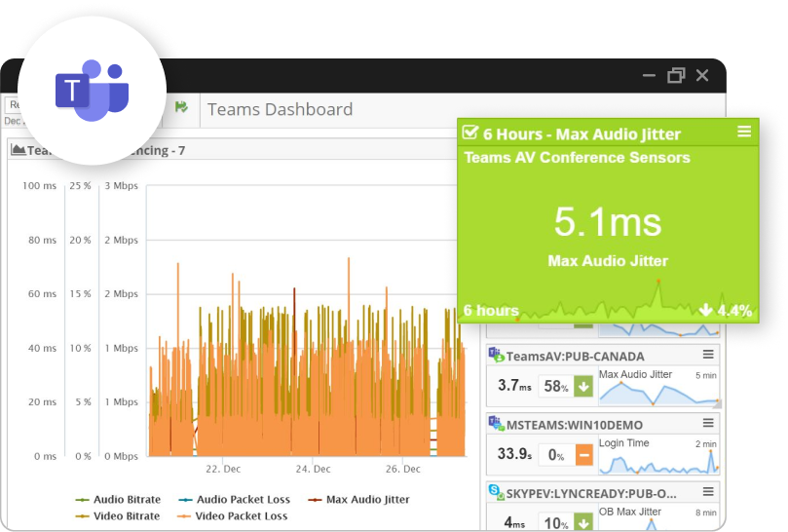The width and height of the screenshot is (788, 532).
Task: Click the OB Max Jitter label in the SKYPEV row
Action: (x=629, y=512)
